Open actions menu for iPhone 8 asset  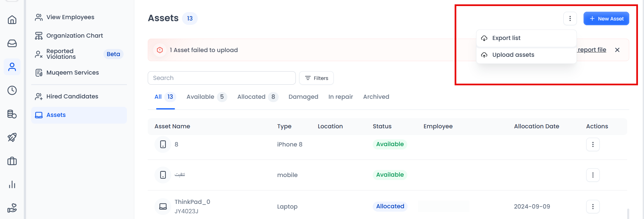tap(593, 144)
